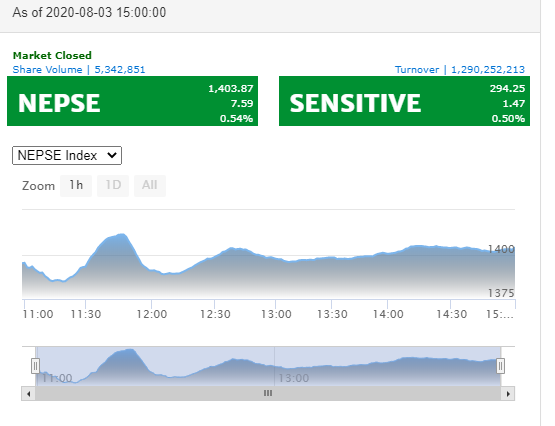Click the Market Closed status text
Viewport: 555px width, 426px height.
(52, 55)
